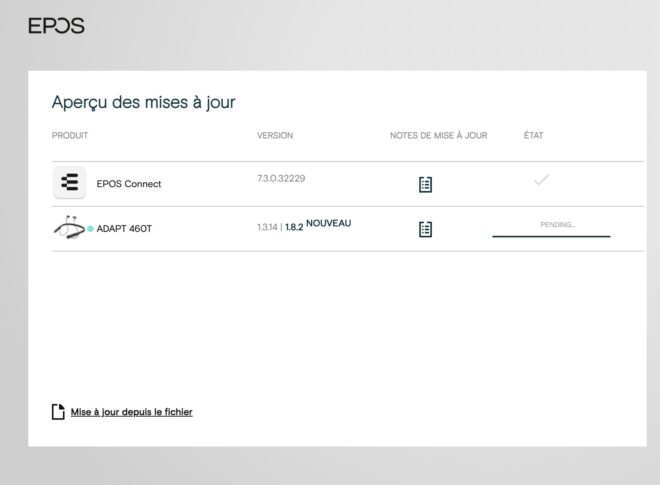Open the Mise à jour depuis le fichier link

click(131, 412)
